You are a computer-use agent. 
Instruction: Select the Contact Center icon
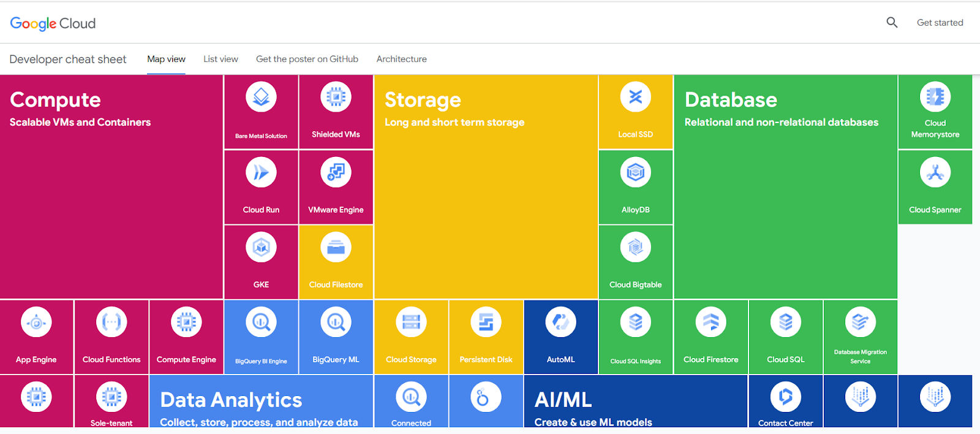(786, 397)
